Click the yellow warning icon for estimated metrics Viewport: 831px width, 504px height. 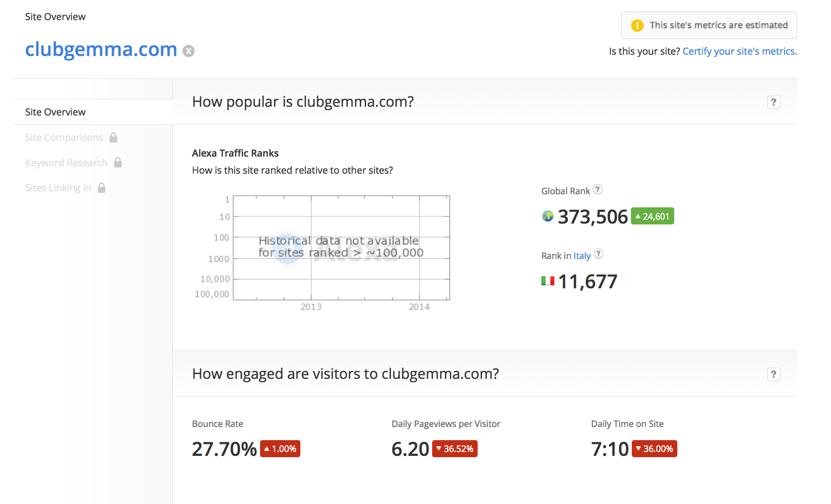tap(637, 25)
